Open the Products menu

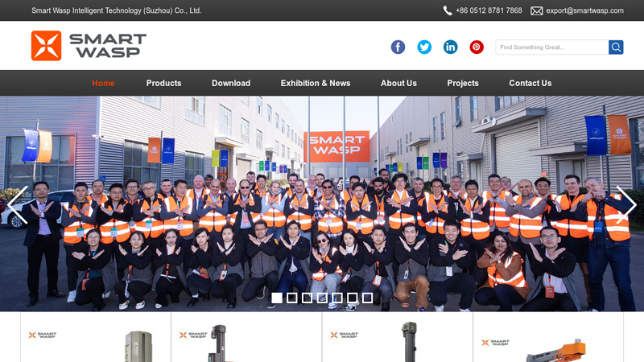coord(164,83)
